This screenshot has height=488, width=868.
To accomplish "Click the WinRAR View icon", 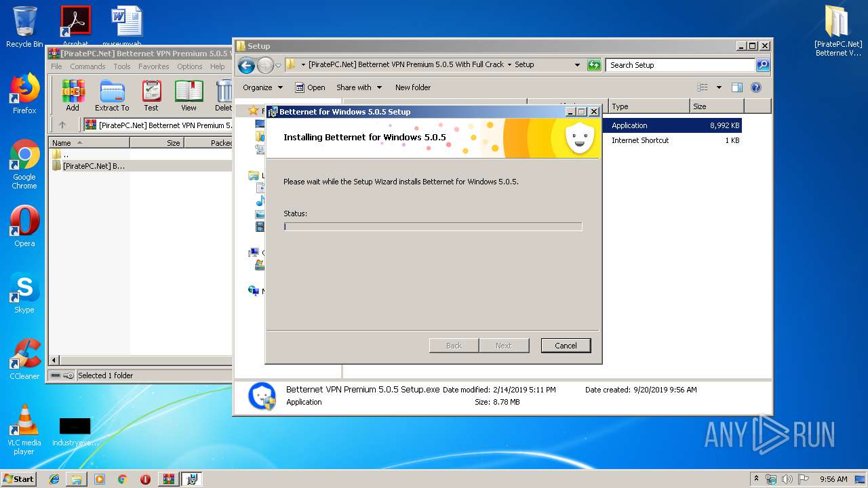I will click(x=189, y=96).
